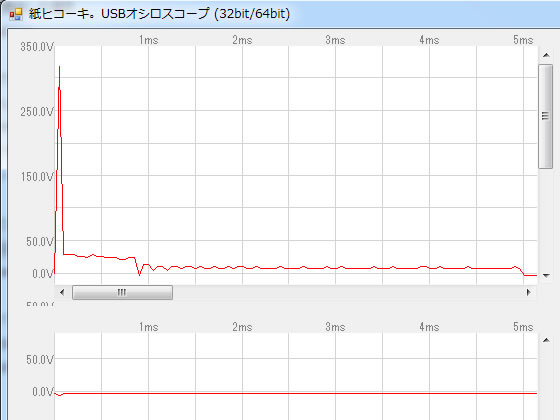Click the oscilloscope app icon in title bar
Image resolution: width=560 pixels, height=420 pixels.
[16, 14]
